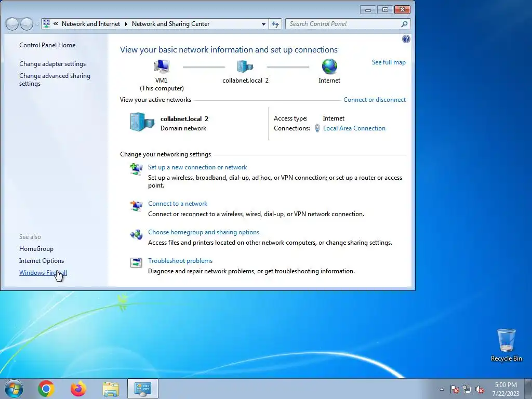Image resolution: width=532 pixels, height=399 pixels.
Task: Open Troubleshoot problems link
Action: point(180,261)
